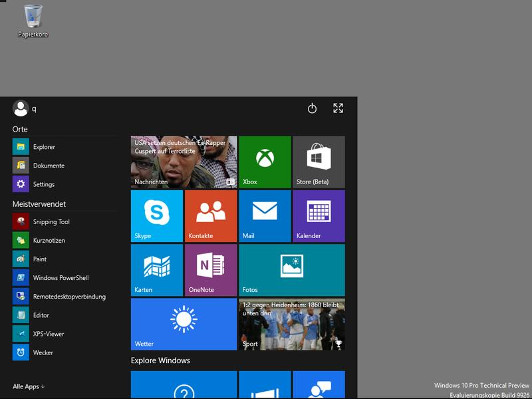Viewport: 532px width, 399px height.
Task: Launch XPS-Viewer
Action: point(65,334)
